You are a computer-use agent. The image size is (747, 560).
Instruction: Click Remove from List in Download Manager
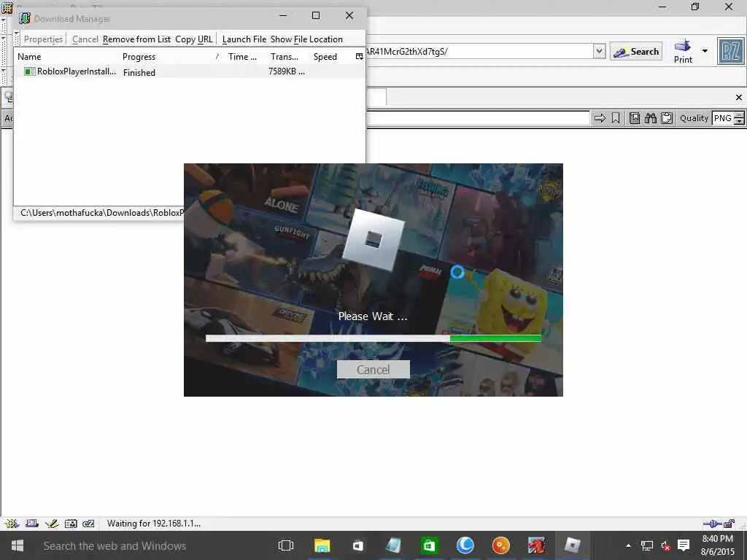(136, 39)
